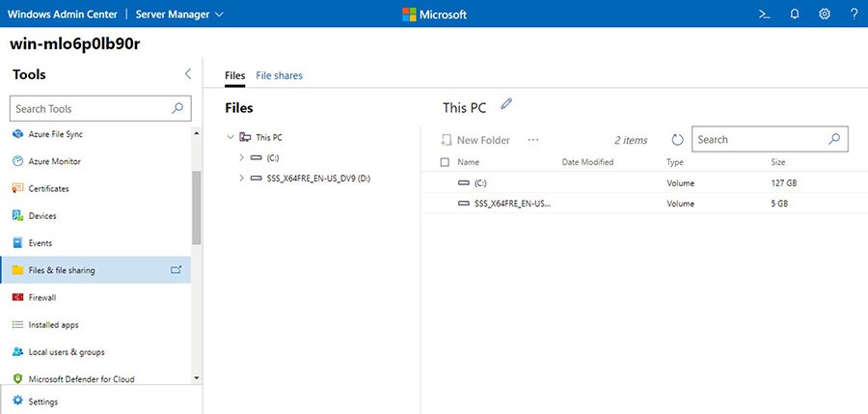
Task: Open the more options ellipsis menu
Action: click(x=533, y=140)
